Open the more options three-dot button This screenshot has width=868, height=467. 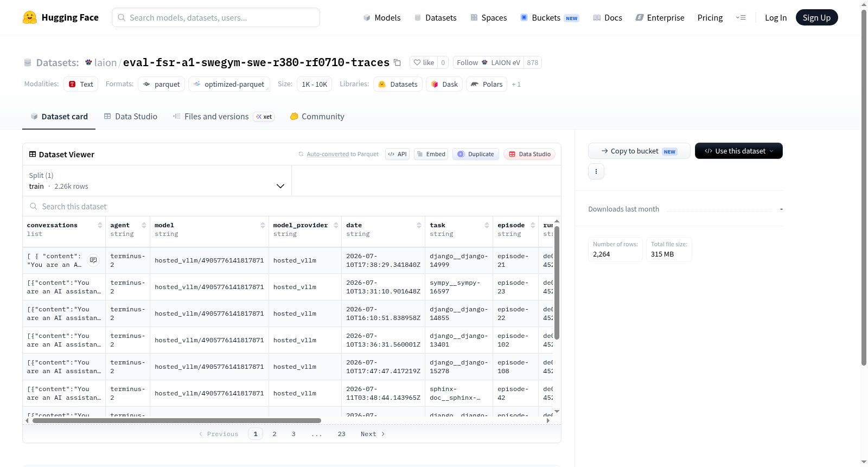(596, 171)
